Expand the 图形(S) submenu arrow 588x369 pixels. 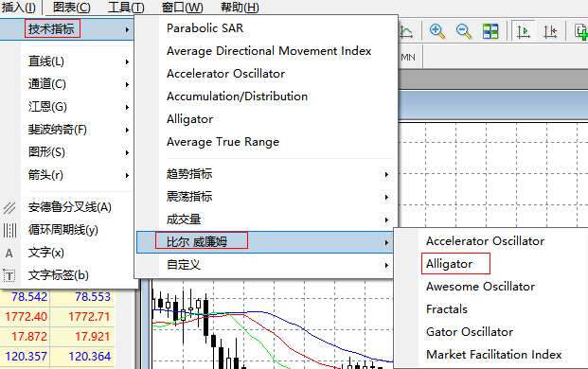tap(127, 152)
